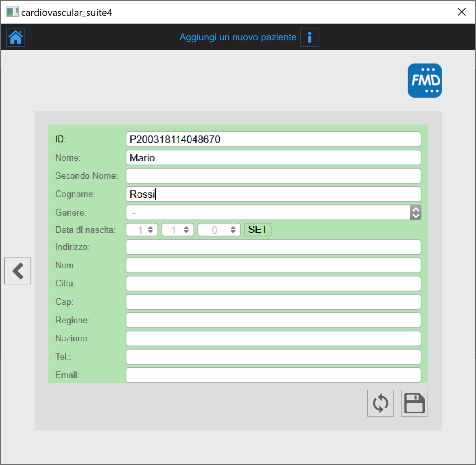Go to the Home screen icon

point(16,37)
